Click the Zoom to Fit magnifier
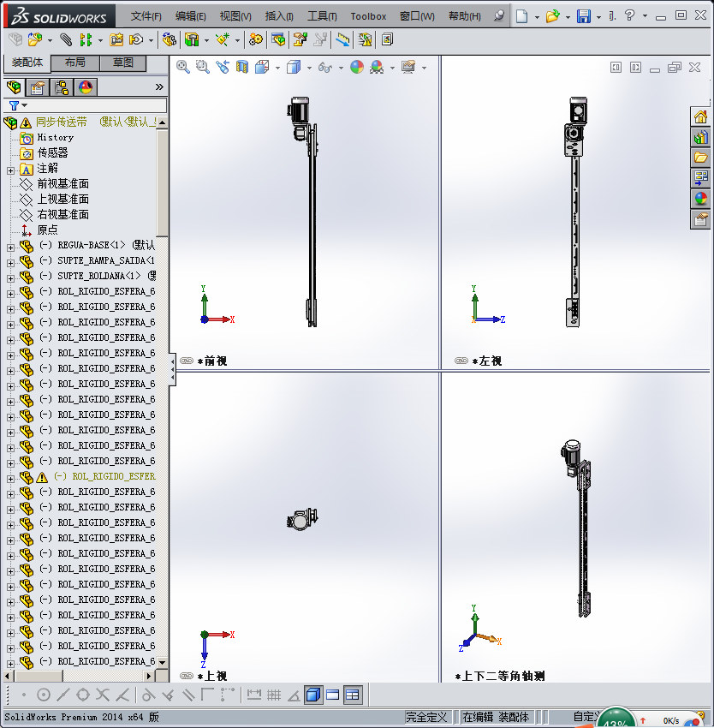Screen dimensions: 714x728 (183, 68)
